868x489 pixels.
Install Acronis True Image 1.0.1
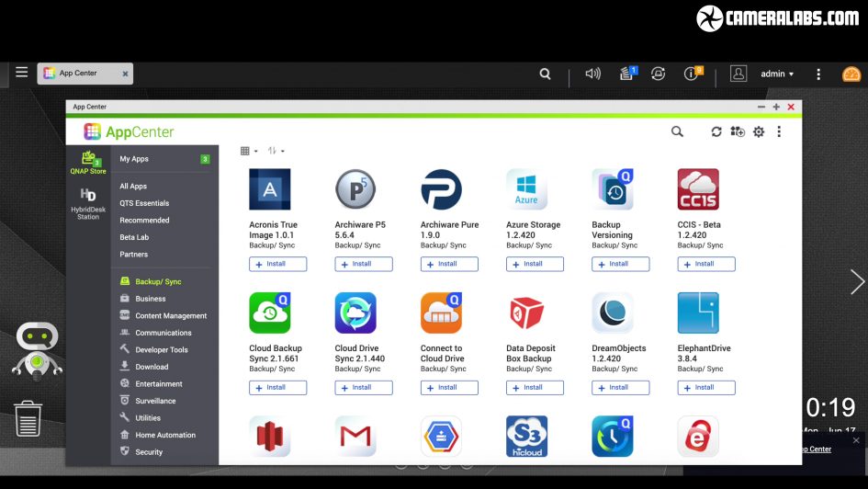(x=278, y=264)
